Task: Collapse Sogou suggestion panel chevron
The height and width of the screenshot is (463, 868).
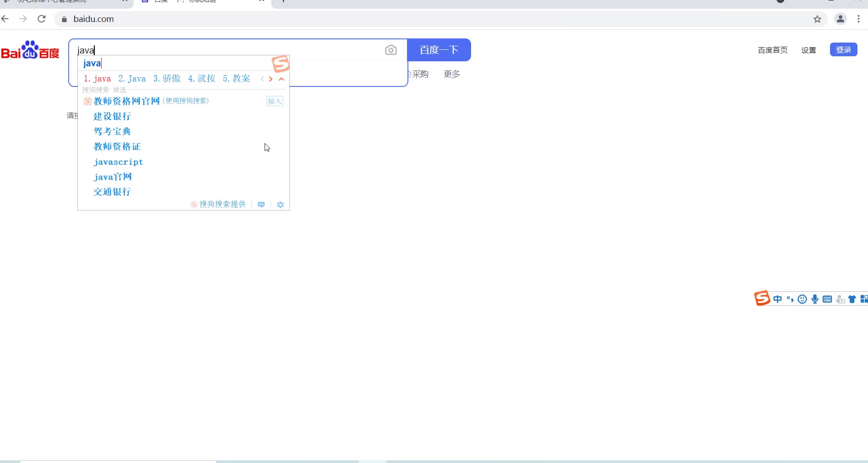Action: [x=282, y=79]
